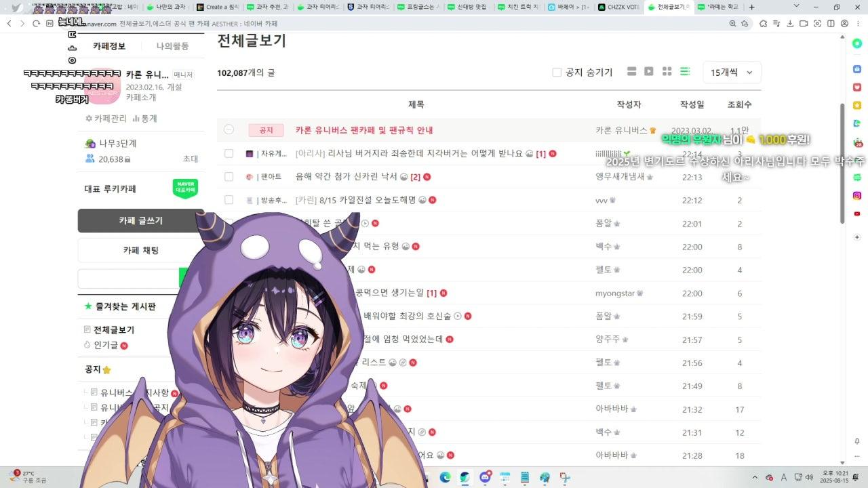Click the page vertical scrollbar thumb
Image resolution: width=868 pixels, height=488 pixels.
tap(842, 163)
